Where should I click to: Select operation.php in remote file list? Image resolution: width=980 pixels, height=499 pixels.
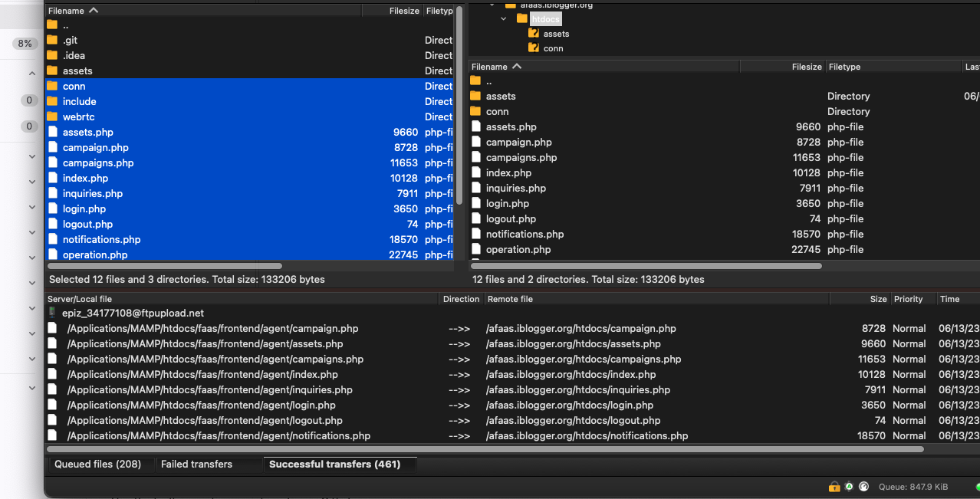(724, 249)
